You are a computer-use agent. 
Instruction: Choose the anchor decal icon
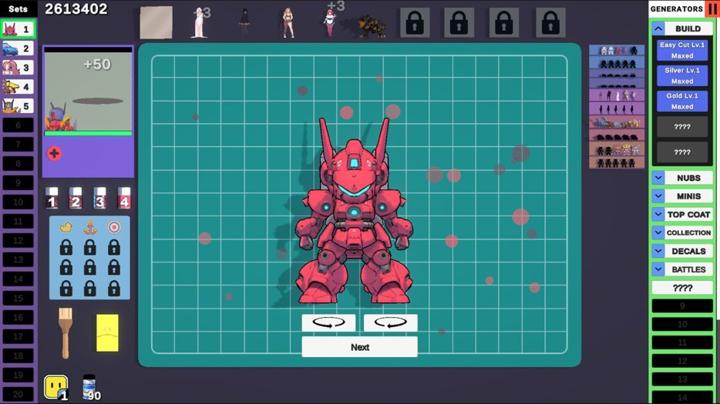click(90, 227)
